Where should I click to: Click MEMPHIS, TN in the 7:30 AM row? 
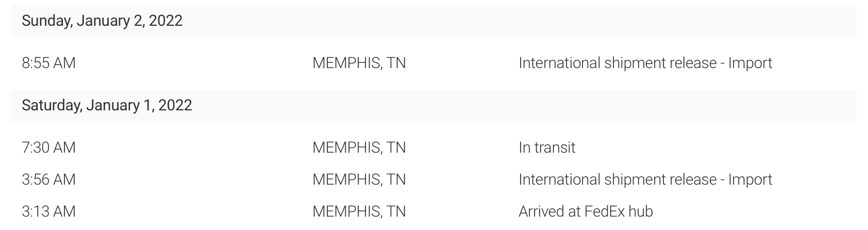pos(359,147)
